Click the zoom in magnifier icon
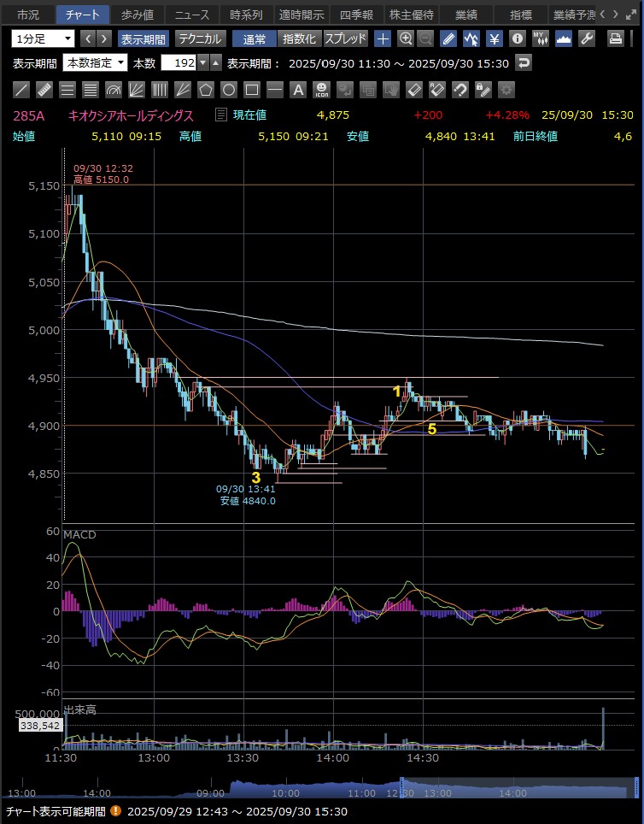 [x=406, y=38]
